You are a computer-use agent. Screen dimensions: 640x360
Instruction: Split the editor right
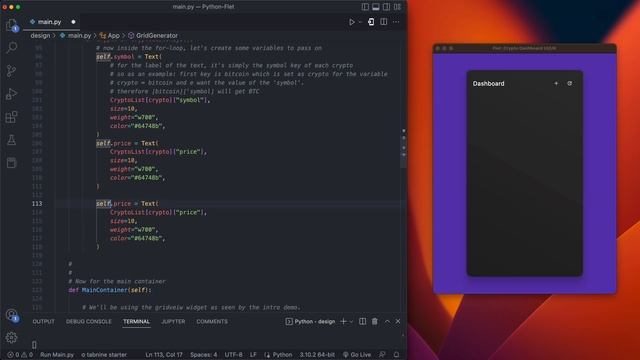[384, 22]
